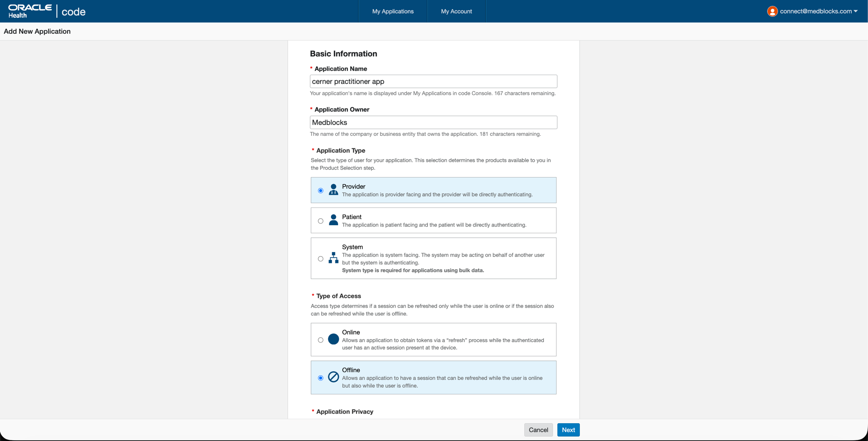Image resolution: width=868 pixels, height=441 pixels.
Task: Open the My Account tab
Action: pos(457,11)
